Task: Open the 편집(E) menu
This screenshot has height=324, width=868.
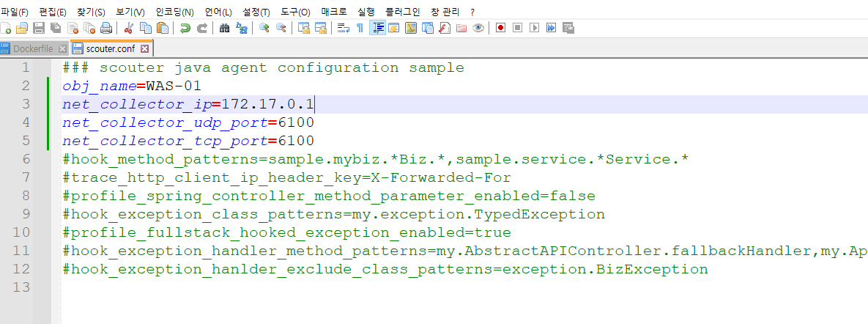Action: (x=53, y=12)
